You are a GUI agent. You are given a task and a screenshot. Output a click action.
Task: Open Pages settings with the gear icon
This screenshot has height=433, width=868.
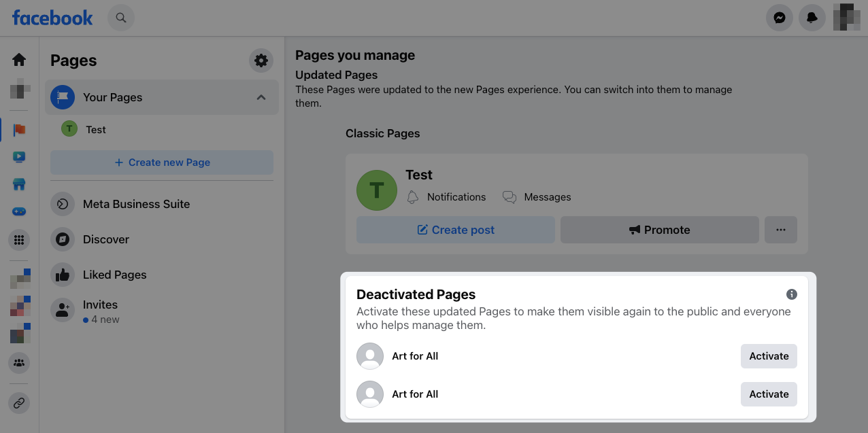(261, 60)
